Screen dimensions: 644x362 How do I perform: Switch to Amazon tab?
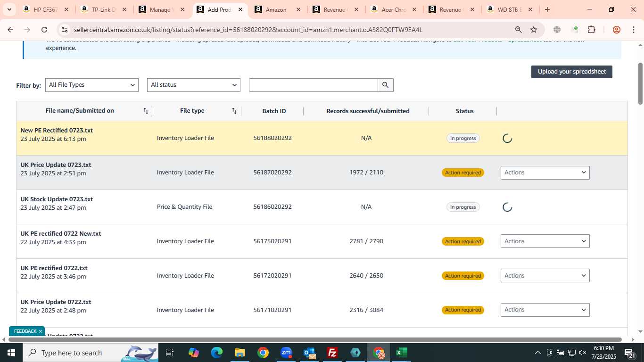[x=278, y=9]
